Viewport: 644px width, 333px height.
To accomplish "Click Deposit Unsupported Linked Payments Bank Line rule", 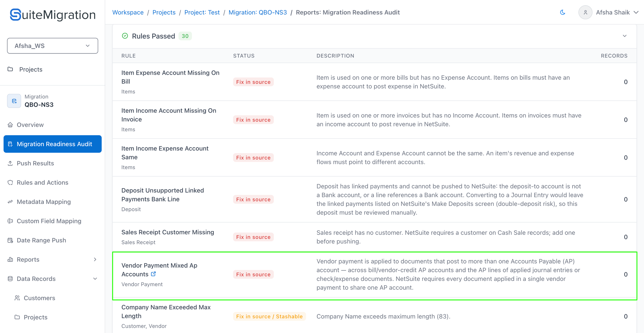I will (x=163, y=195).
